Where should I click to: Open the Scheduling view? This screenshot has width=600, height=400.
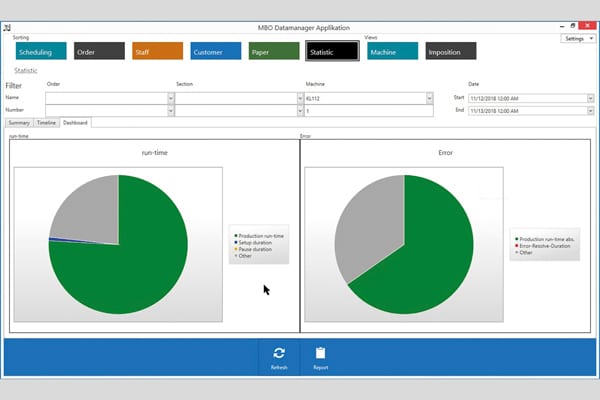pyautogui.click(x=41, y=51)
